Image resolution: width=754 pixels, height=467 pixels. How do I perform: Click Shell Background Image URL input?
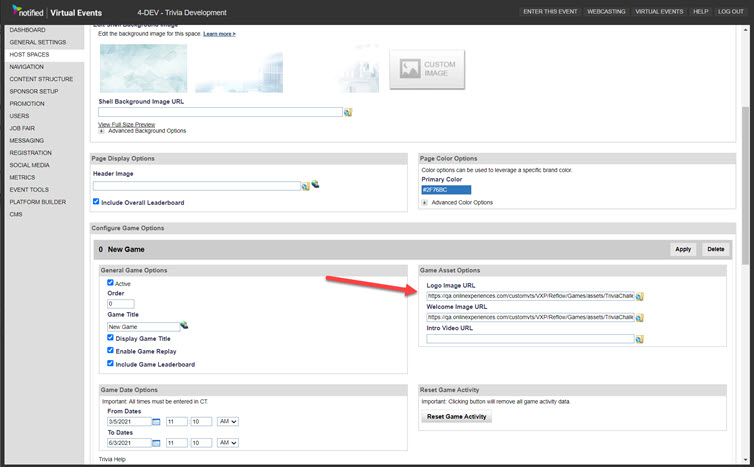(220, 112)
